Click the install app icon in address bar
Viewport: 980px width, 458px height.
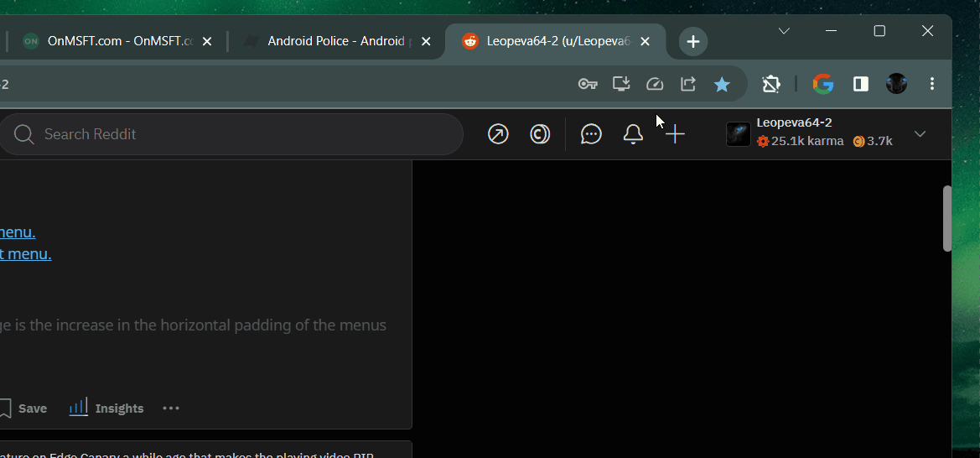(x=621, y=84)
